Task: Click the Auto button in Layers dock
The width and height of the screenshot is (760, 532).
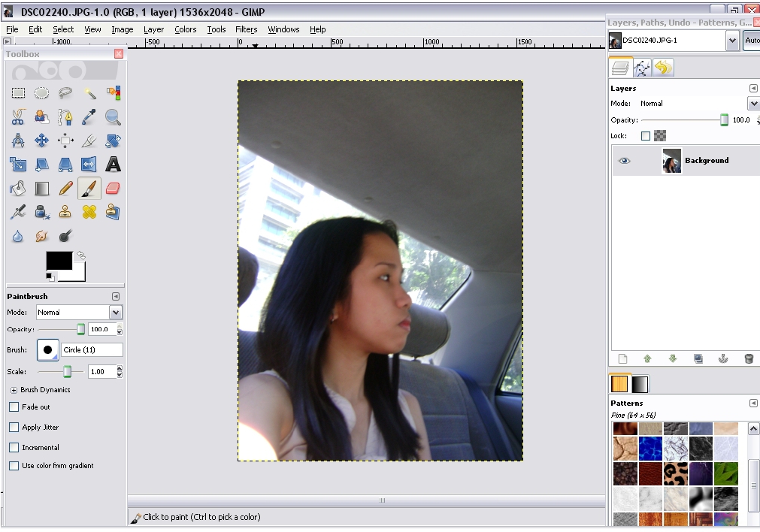Action: click(x=751, y=41)
